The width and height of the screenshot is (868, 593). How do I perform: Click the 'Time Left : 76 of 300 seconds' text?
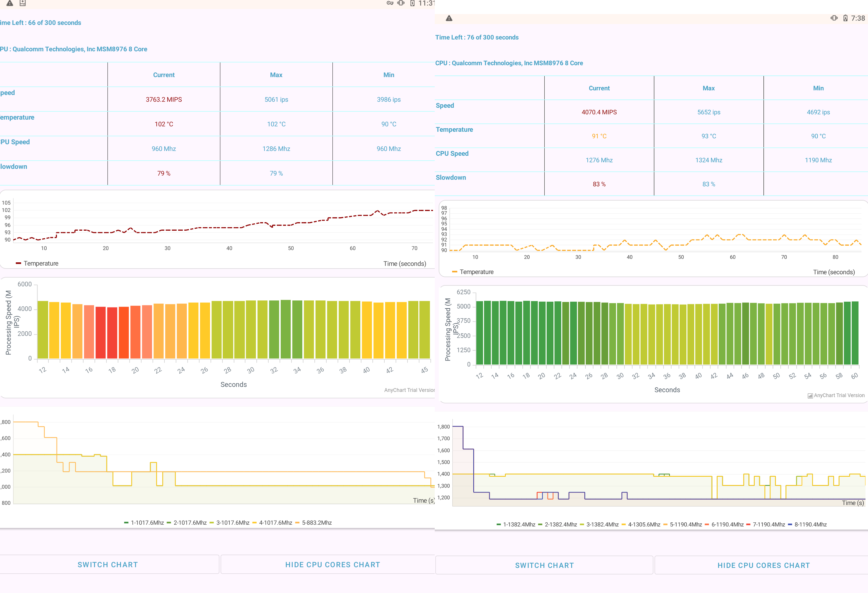477,37
